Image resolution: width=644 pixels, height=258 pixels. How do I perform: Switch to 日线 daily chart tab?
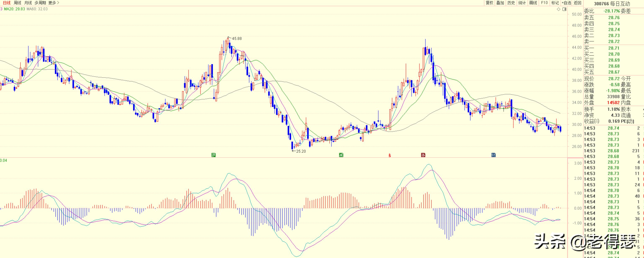point(6,3)
